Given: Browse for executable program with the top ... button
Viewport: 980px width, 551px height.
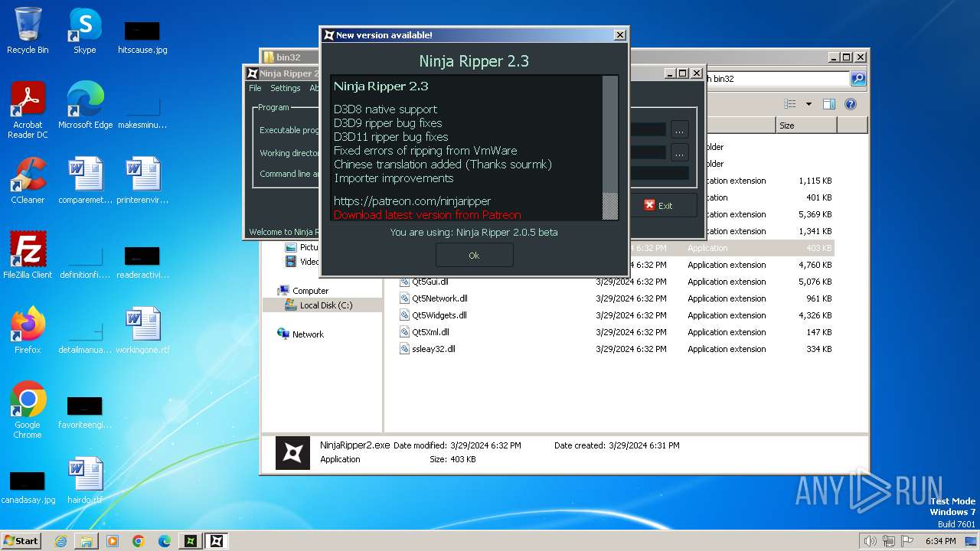Looking at the screenshot, I should [679, 130].
